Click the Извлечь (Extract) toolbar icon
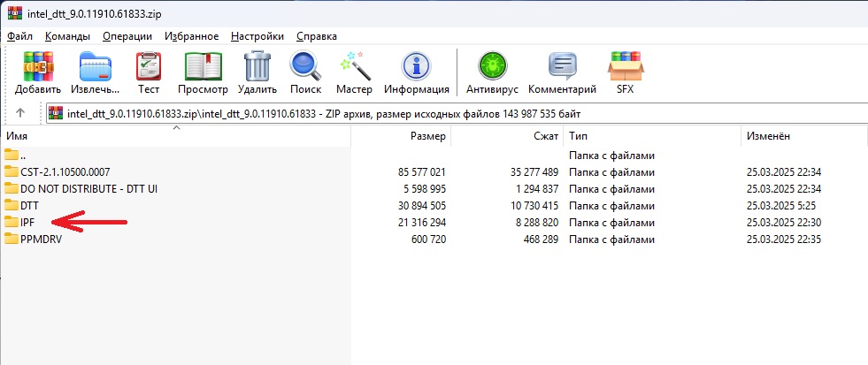The width and height of the screenshot is (868, 365). click(x=96, y=72)
